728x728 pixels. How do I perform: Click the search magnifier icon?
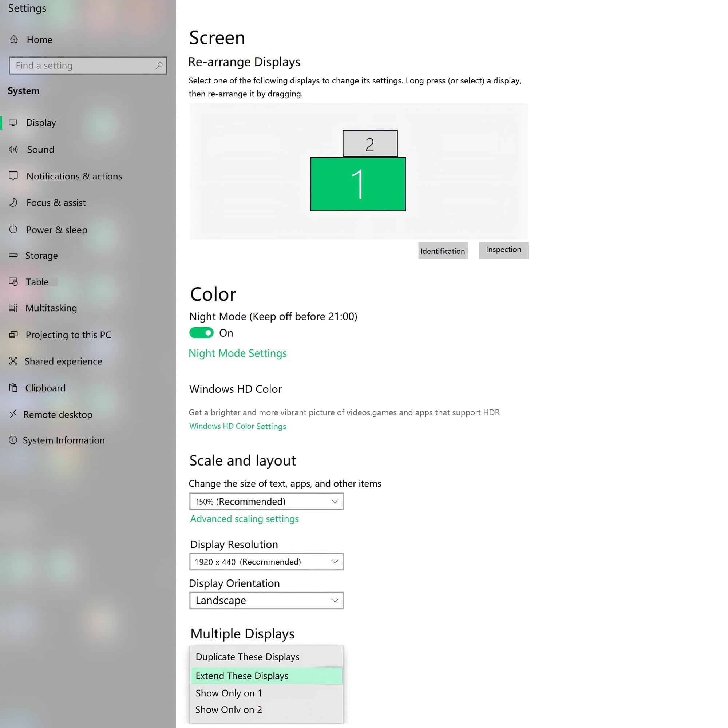pos(159,66)
